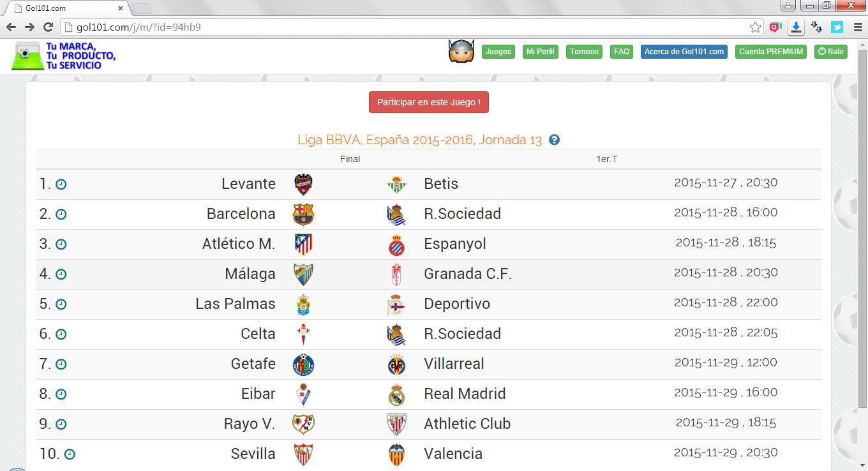
Task: Open the Chrome hamburger menu
Action: point(857,27)
